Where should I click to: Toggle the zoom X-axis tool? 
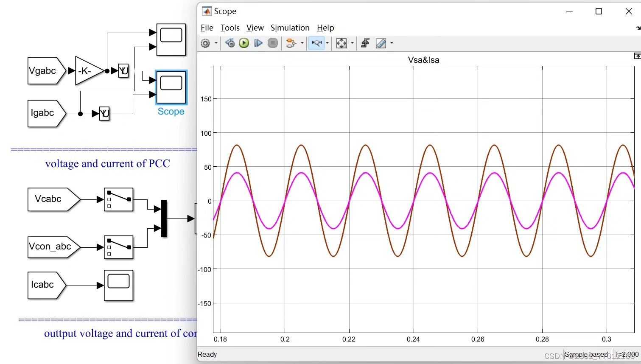pyautogui.click(x=316, y=43)
